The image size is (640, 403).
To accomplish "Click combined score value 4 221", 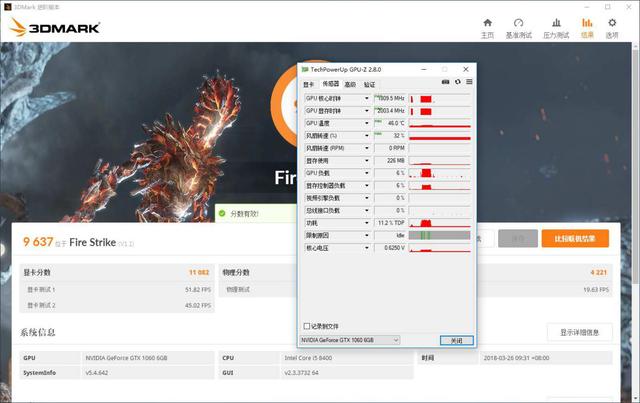I will (598, 272).
